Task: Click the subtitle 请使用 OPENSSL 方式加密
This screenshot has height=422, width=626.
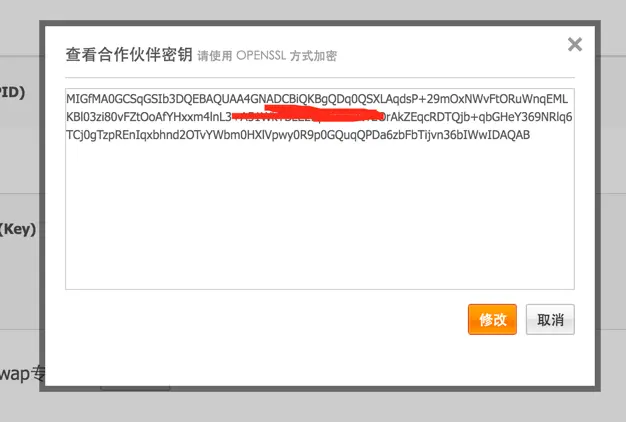Action: [x=267, y=56]
